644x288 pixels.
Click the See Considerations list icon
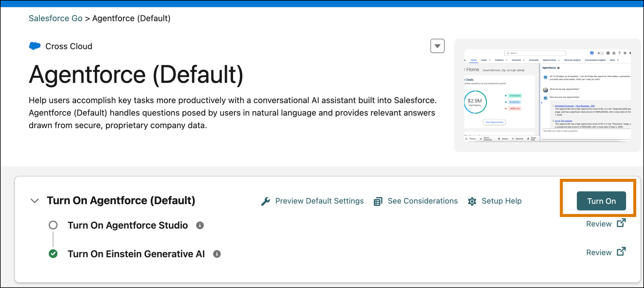pos(378,201)
